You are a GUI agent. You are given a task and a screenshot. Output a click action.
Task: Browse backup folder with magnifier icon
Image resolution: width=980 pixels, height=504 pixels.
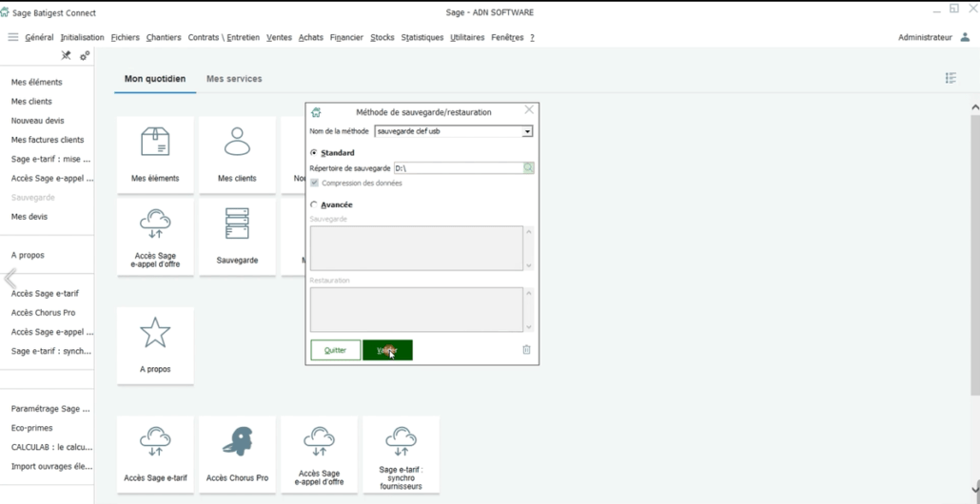(x=529, y=168)
